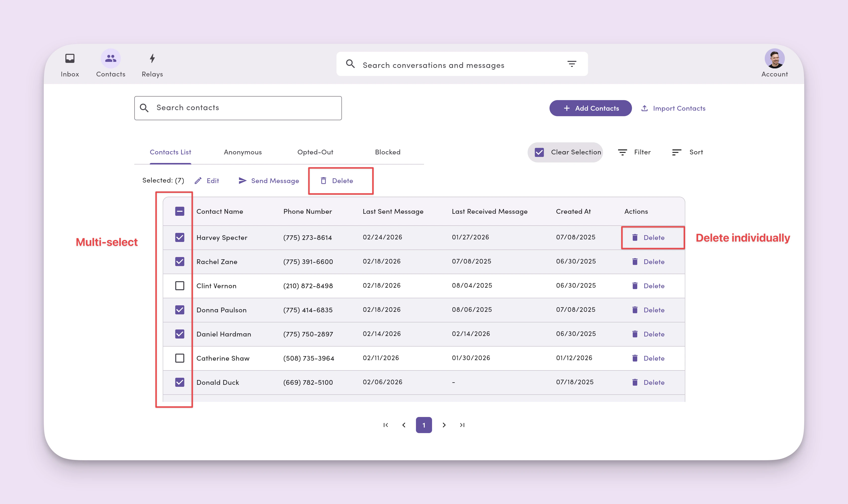
Task: Go to next page arrow
Action: coord(444,425)
